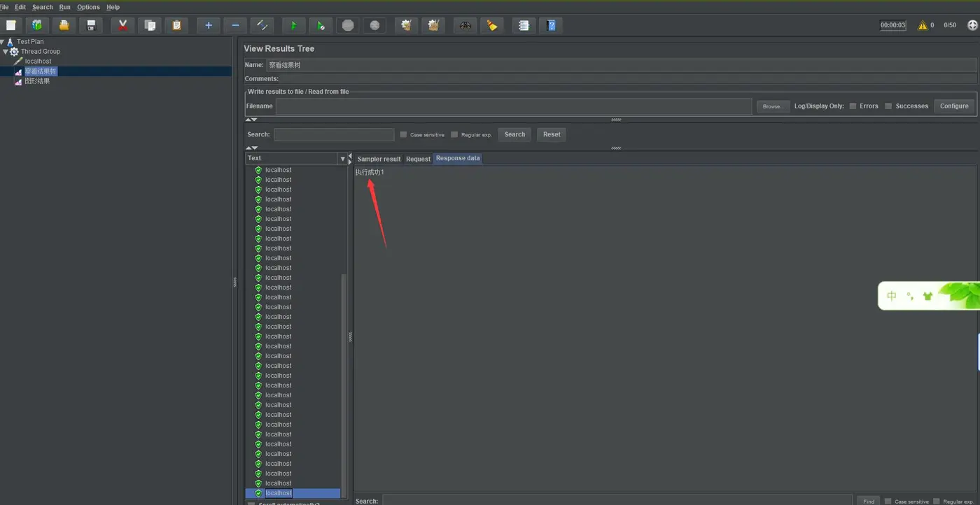980x505 pixels.
Task: Select the Thread Group tree node
Action: click(41, 52)
